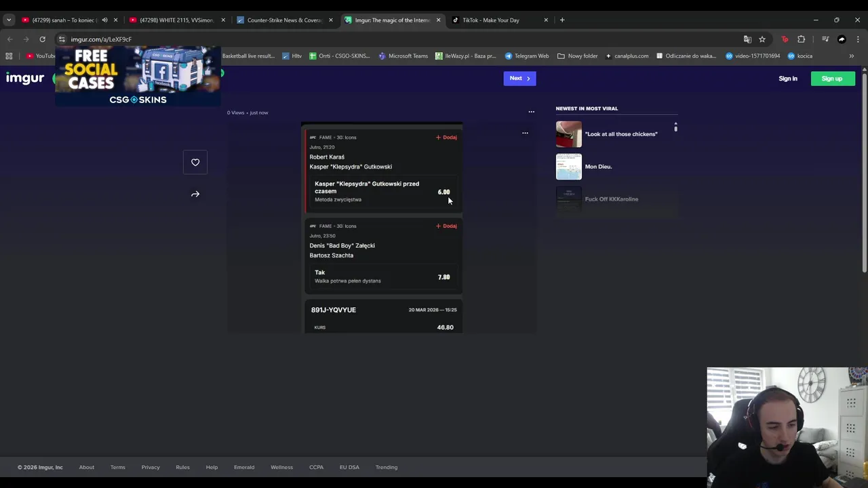Screen dimensions: 868x488
Task: Open the Imgur logo home link
Action: [x=25, y=79]
